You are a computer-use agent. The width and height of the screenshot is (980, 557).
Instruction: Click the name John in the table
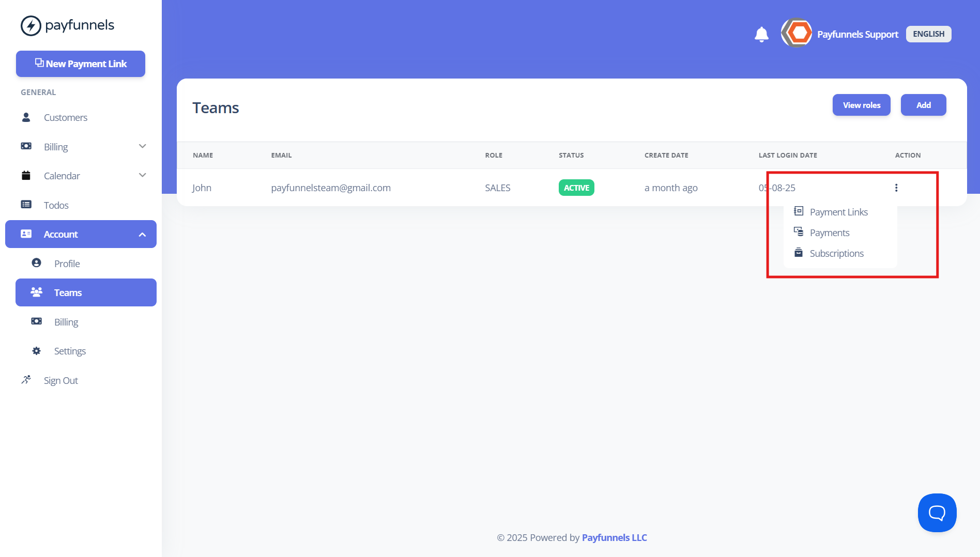click(x=202, y=188)
